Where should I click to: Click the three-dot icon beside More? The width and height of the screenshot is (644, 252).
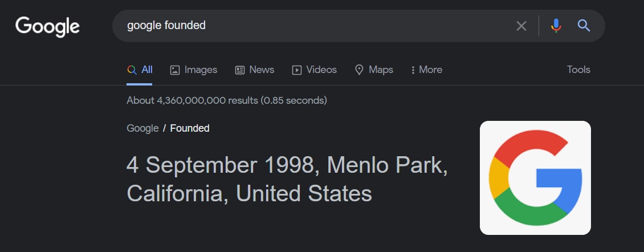tap(413, 70)
